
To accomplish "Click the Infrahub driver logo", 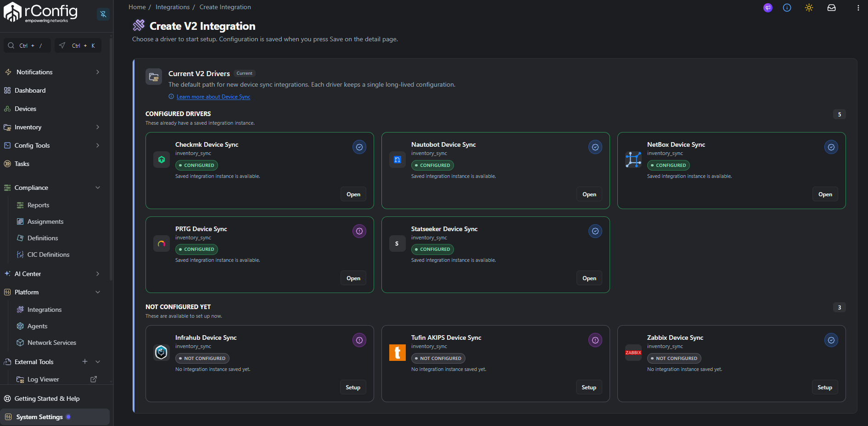I will click(x=162, y=353).
